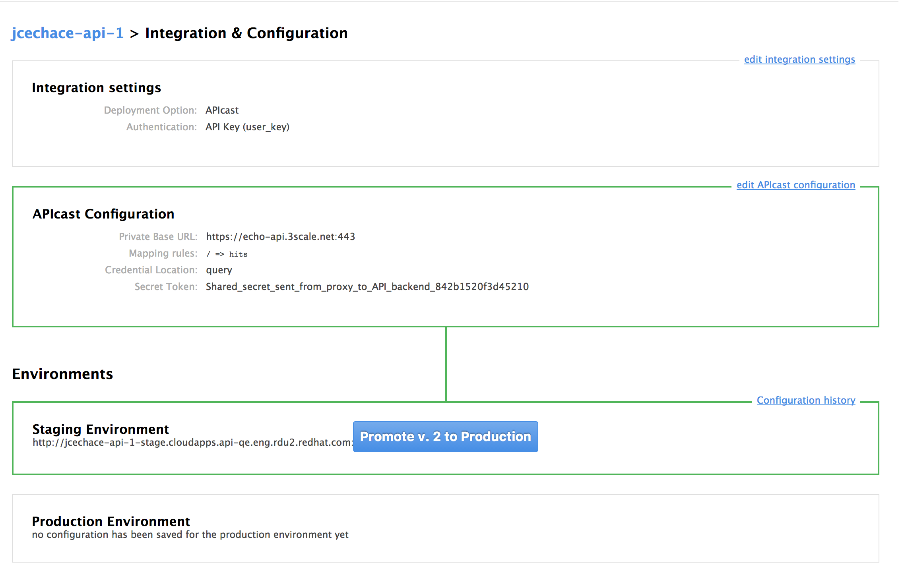Click the Integration settings heading
The width and height of the screenshot is (904, 588).
pos(96,88)
